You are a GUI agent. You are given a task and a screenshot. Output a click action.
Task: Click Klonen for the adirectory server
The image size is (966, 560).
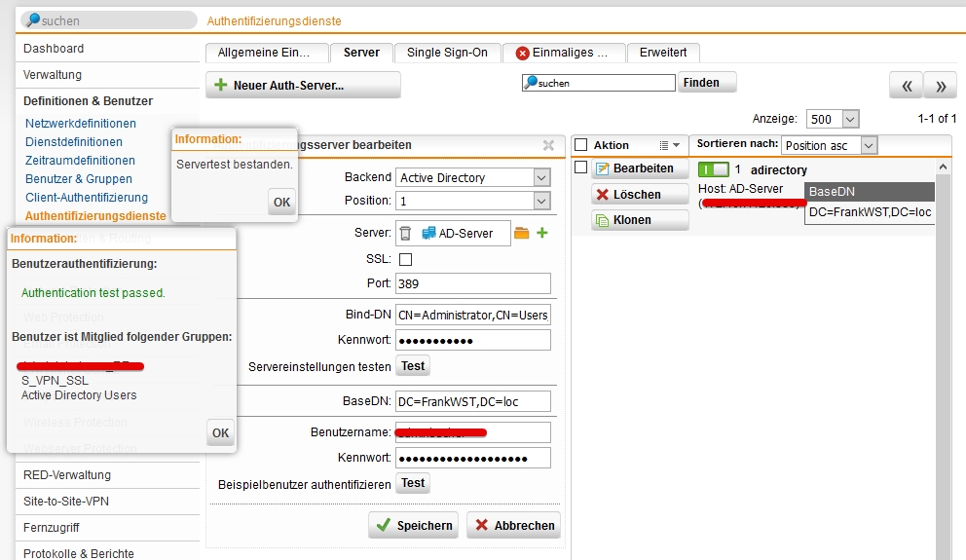point(640,220)
